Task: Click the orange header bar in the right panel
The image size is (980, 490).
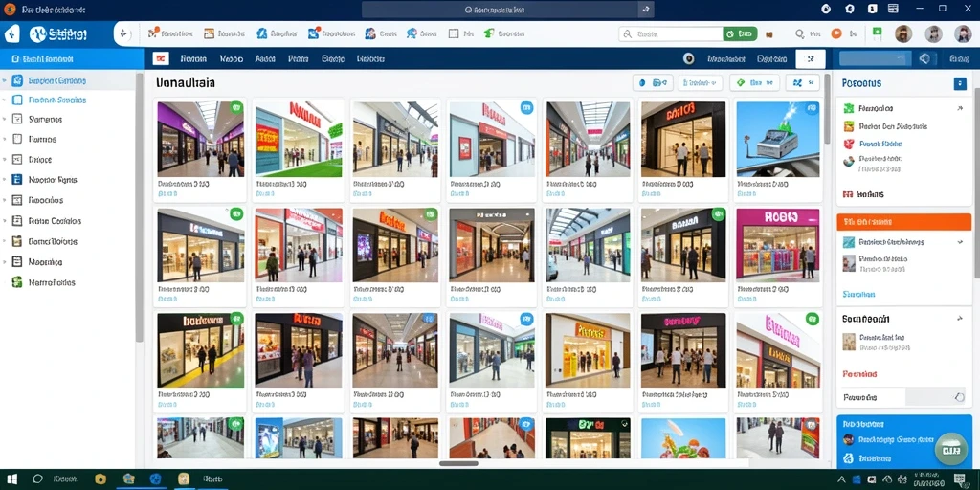Action: (903, 222)
